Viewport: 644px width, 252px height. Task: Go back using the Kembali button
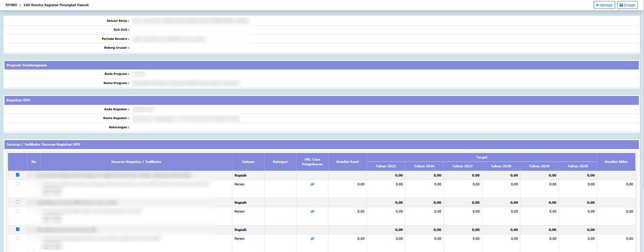604,5
